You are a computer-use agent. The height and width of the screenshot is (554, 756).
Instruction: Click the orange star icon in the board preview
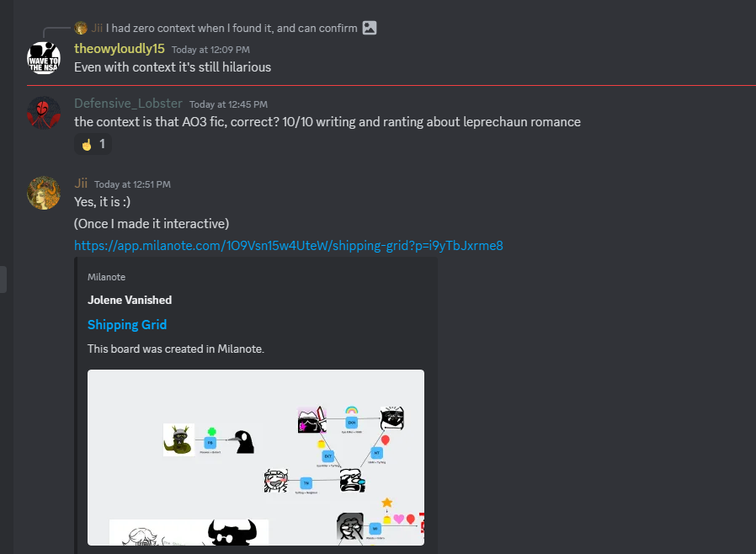click(386, 503)
